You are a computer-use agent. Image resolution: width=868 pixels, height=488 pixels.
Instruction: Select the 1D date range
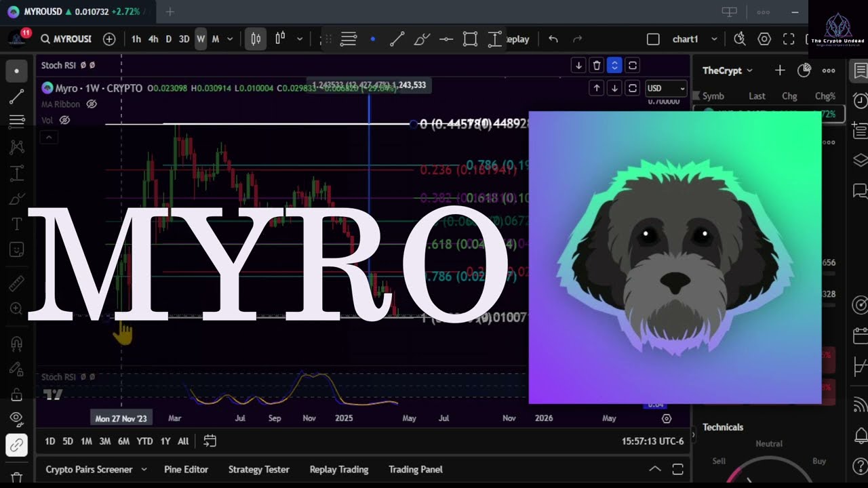click(50, 441)
